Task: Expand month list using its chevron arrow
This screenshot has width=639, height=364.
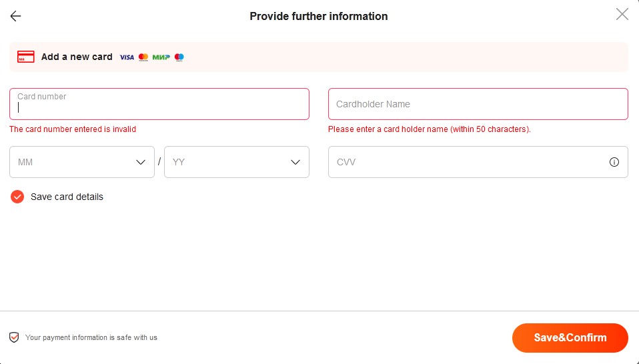Action: pyautogui.click(x=141, y=162)
